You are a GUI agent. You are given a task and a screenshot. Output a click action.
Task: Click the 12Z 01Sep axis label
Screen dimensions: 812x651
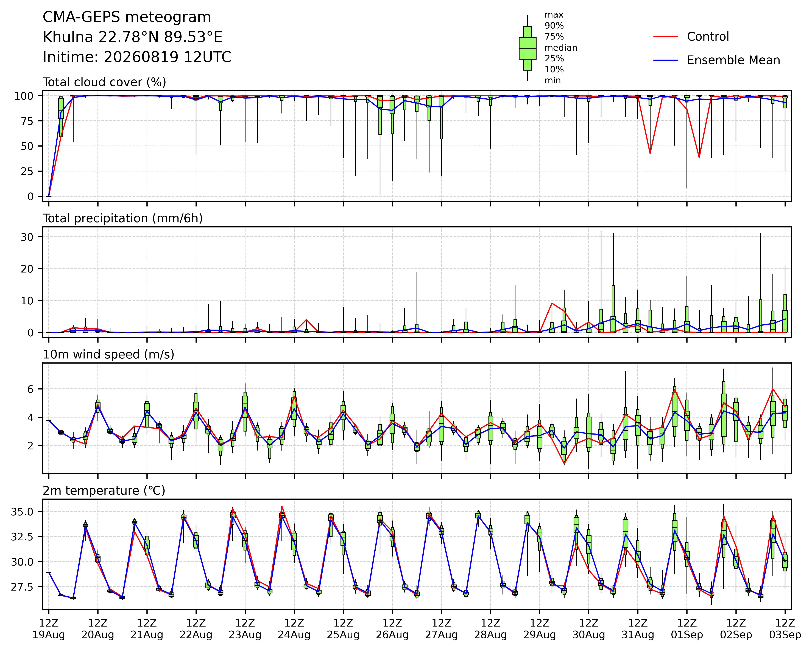click(687, 628)
